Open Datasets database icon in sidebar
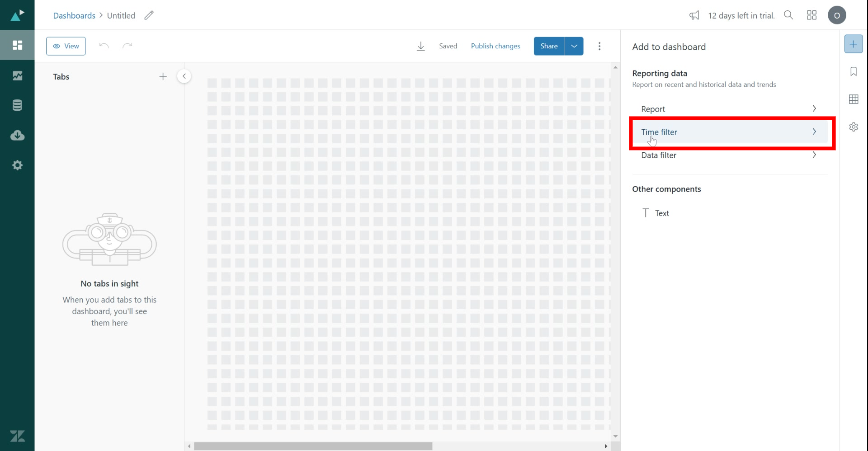The image size is (868, 451). click(17, 105)
